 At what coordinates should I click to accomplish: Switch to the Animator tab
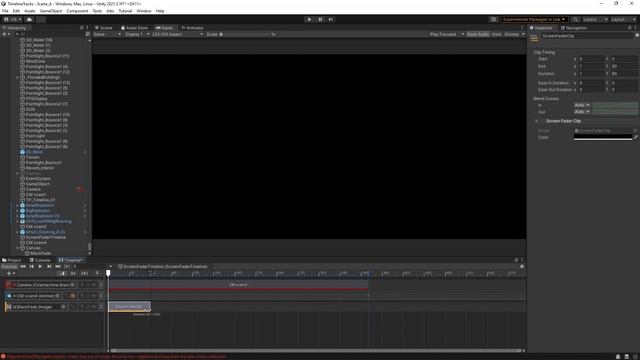(192, 28)
